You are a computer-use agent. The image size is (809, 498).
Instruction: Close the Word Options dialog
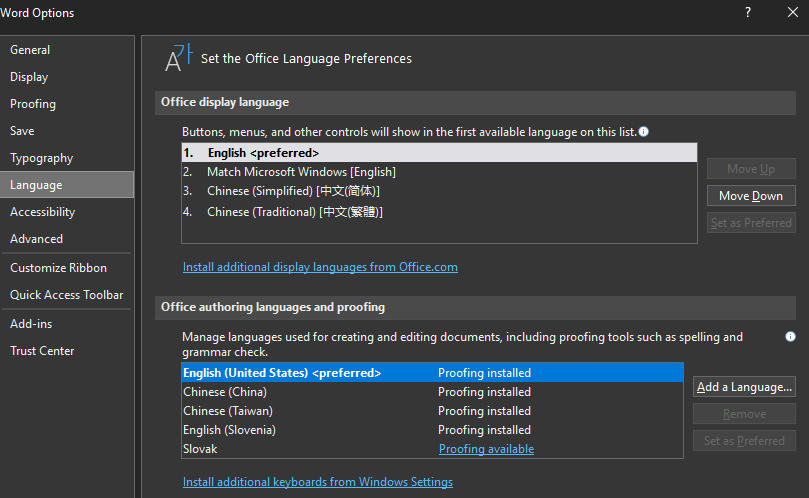point(792,12)
